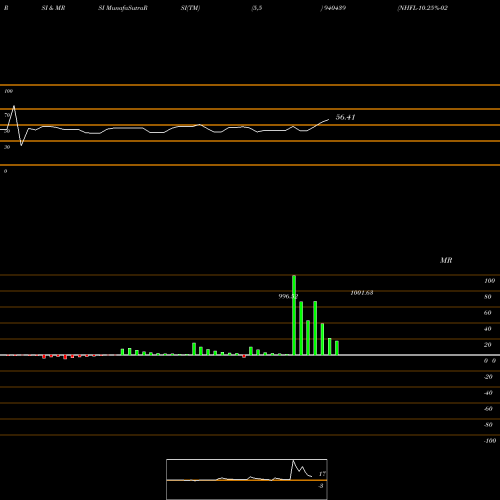Click the RSI line initial spike peak
500x500 pixels.
pos(14,106)
